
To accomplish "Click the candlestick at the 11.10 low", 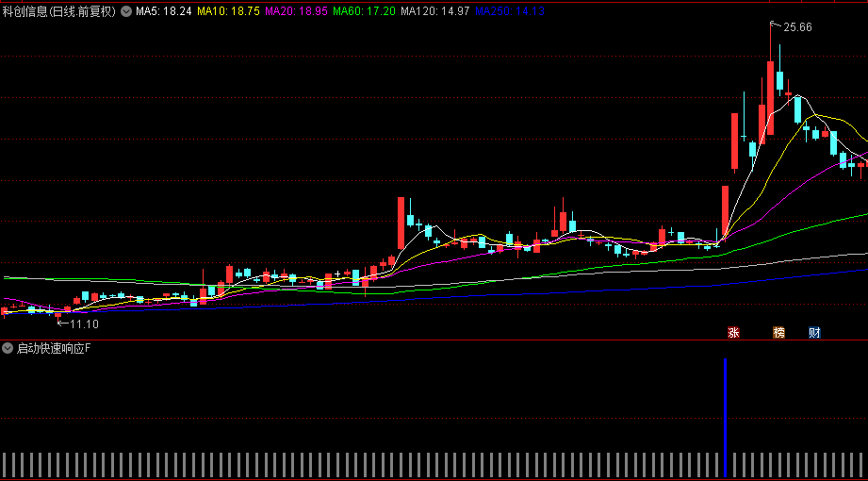I will tap(58, 317).
